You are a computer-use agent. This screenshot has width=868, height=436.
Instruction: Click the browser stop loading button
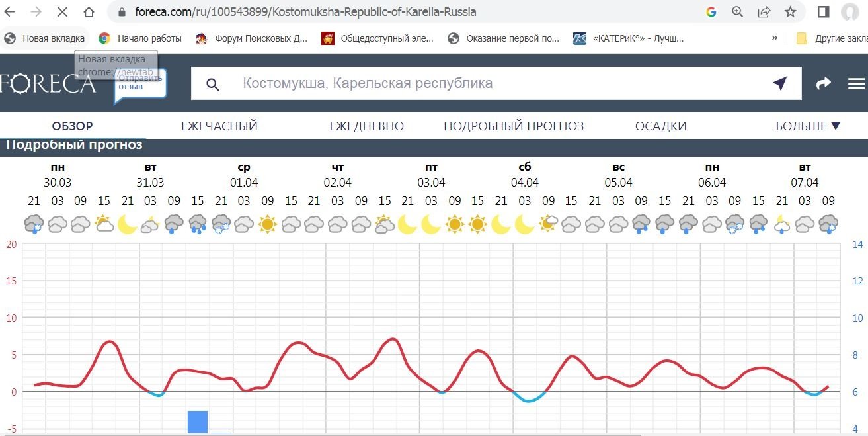tap(61, 12)
